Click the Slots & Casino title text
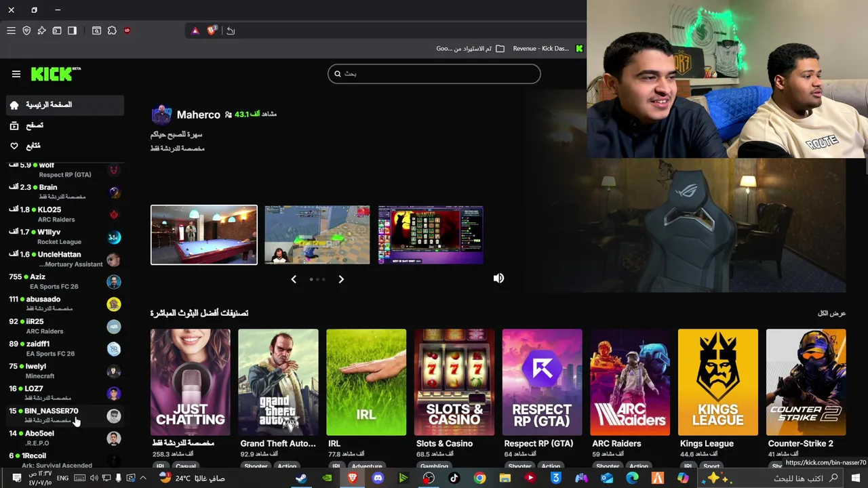868x488 pixels. [444, 443]
